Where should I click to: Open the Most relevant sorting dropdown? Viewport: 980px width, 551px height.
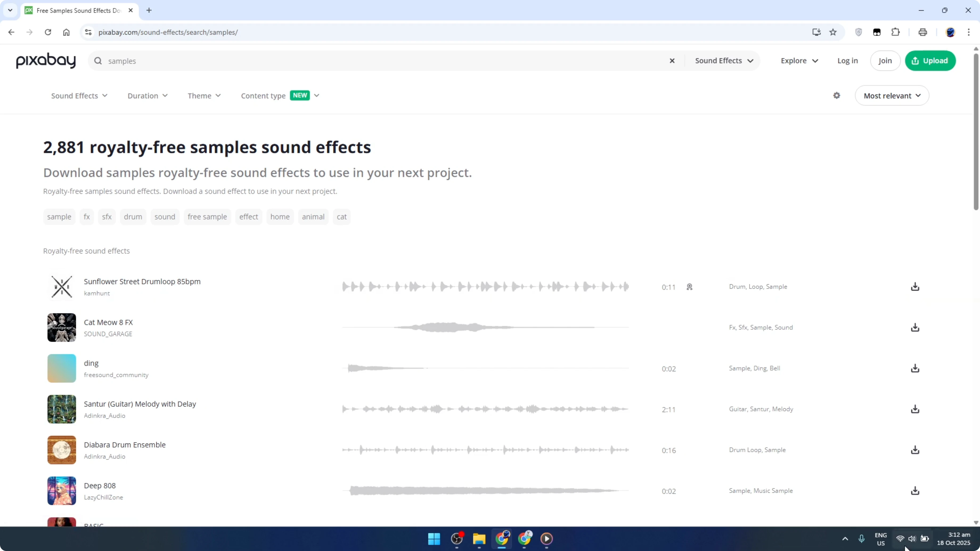click(x=892, y=96)
